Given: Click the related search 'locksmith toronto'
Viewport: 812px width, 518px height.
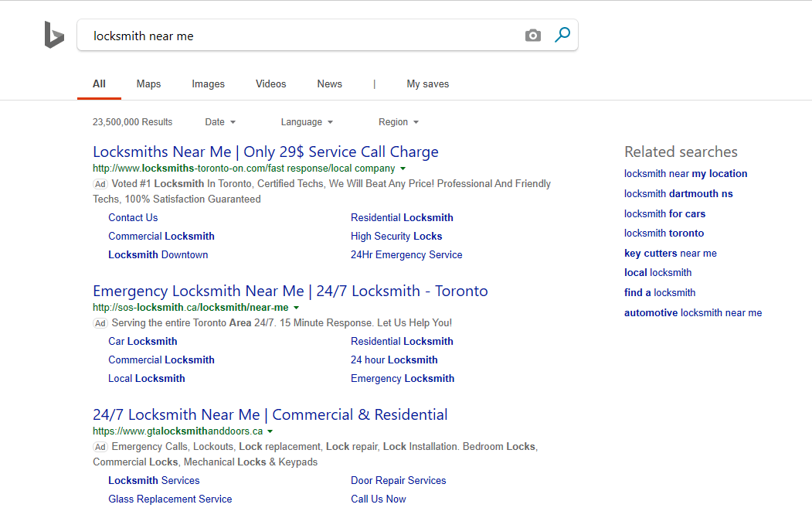Looking at the screenshot, I should (664, 233).
